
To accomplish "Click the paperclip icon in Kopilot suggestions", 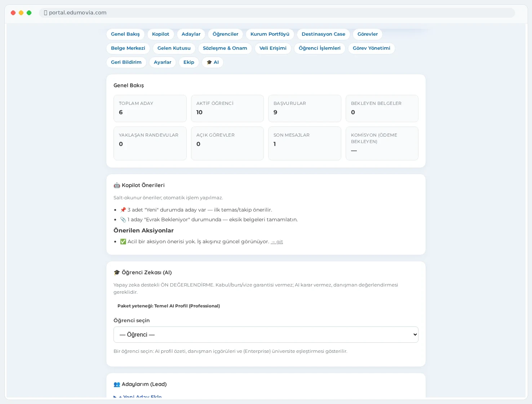I will pos(123,219).
